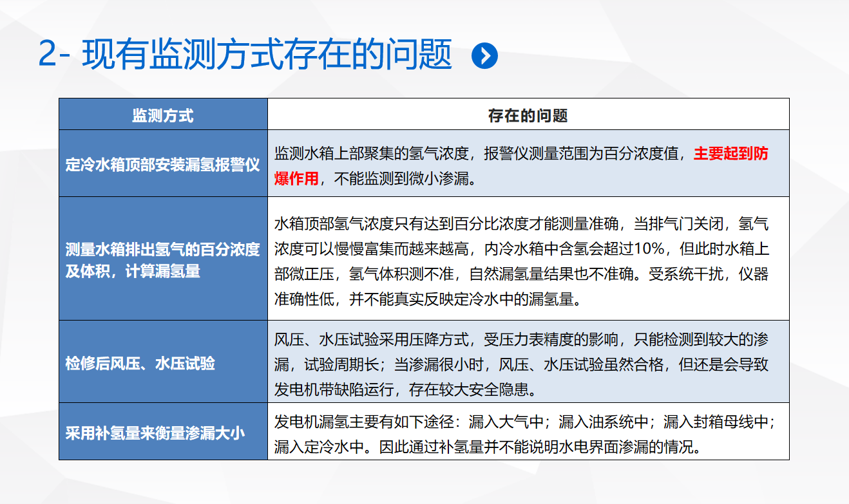Viewport: 849px width, 504px height.
Task: Select the 采用补氢量来衡量渗漏大小 row label
Action: 155,433
